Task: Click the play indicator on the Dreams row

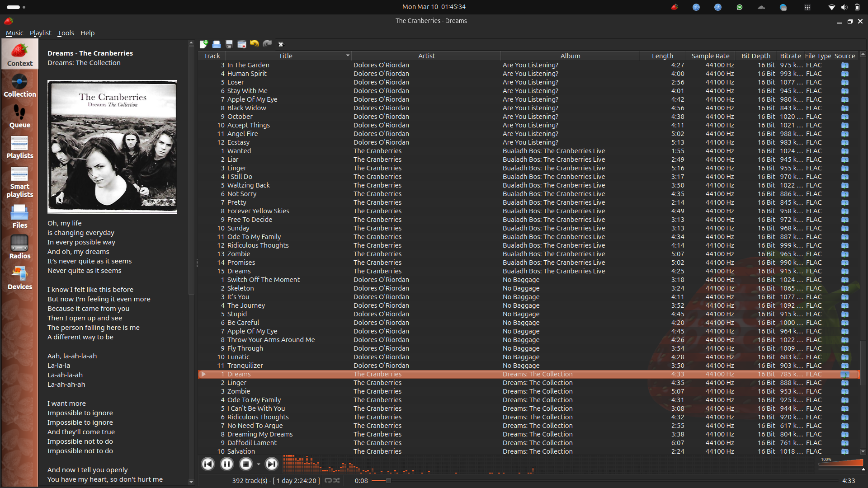Action: (x=203, y=374)
